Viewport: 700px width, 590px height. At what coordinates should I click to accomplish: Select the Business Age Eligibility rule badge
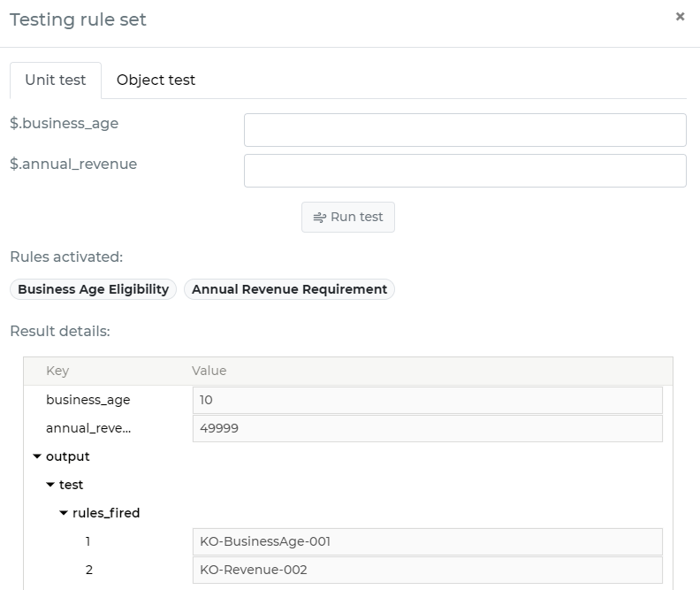pyautogui.click(x=94, y=289)
